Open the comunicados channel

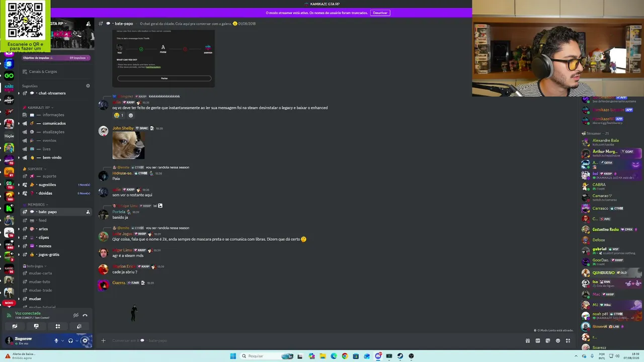tap(55, 123)
